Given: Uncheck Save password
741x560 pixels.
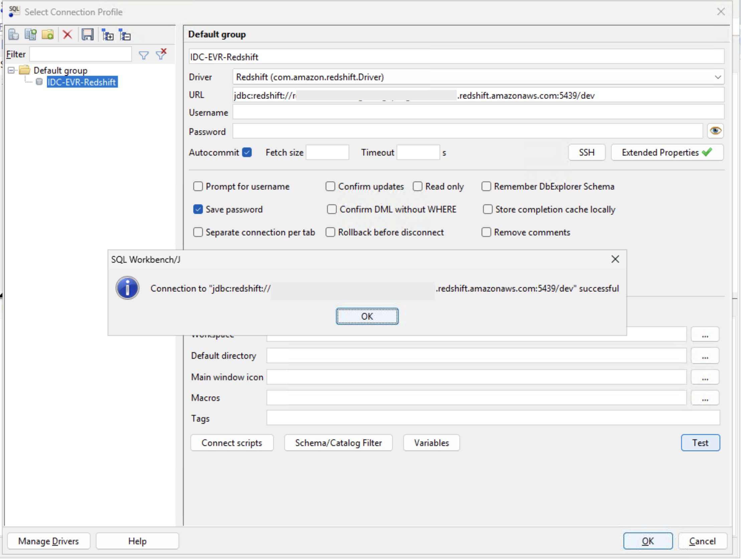Looking at the screenshot, I should point(198,209).
